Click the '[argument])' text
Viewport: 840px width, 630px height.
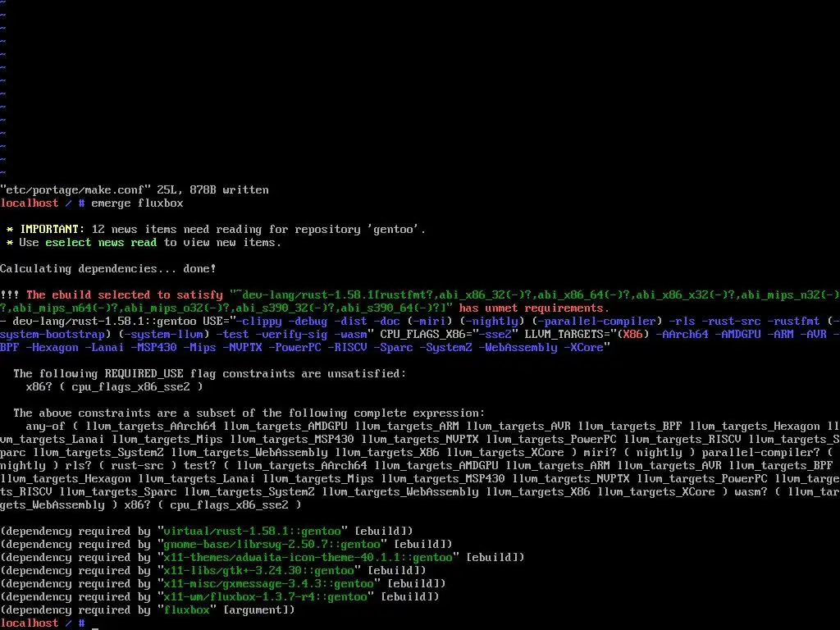(x=258, y=610)
